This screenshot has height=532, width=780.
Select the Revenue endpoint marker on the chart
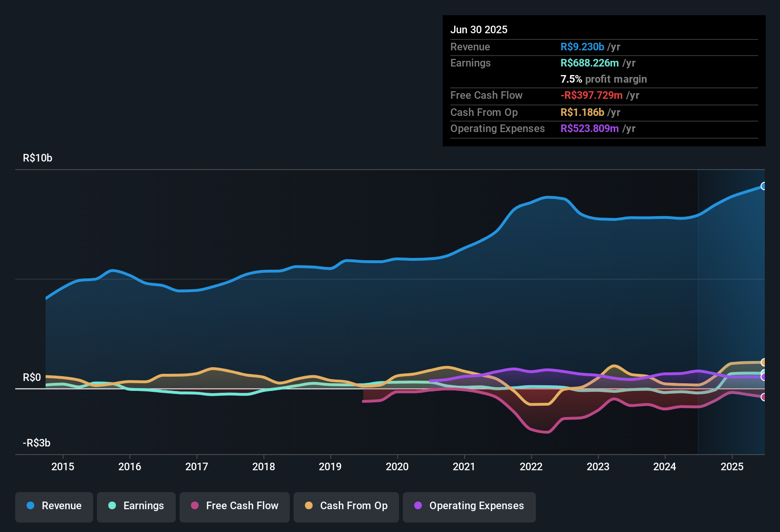[x=764, y=187]
